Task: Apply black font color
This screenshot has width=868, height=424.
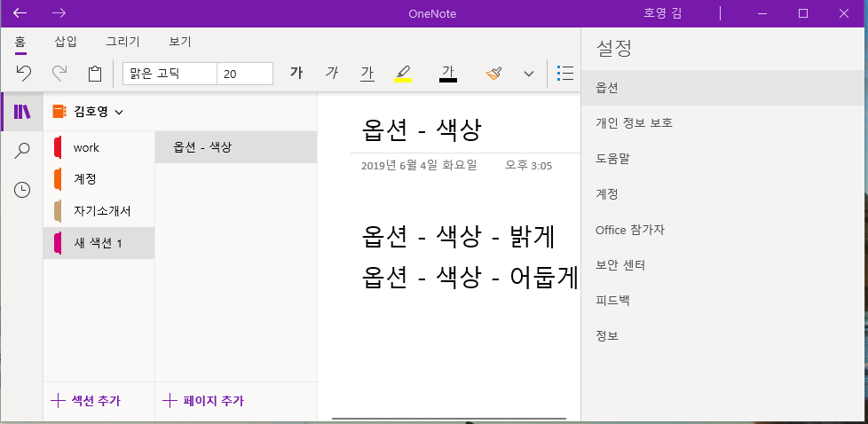Action: pos(448,74)
